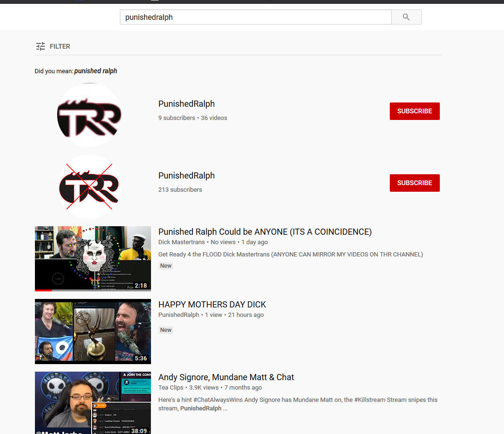Play the 2:18 video thumbnail
Image resolution: width=504 pixels, height=434 pixels.
click(x=93, y=259)
